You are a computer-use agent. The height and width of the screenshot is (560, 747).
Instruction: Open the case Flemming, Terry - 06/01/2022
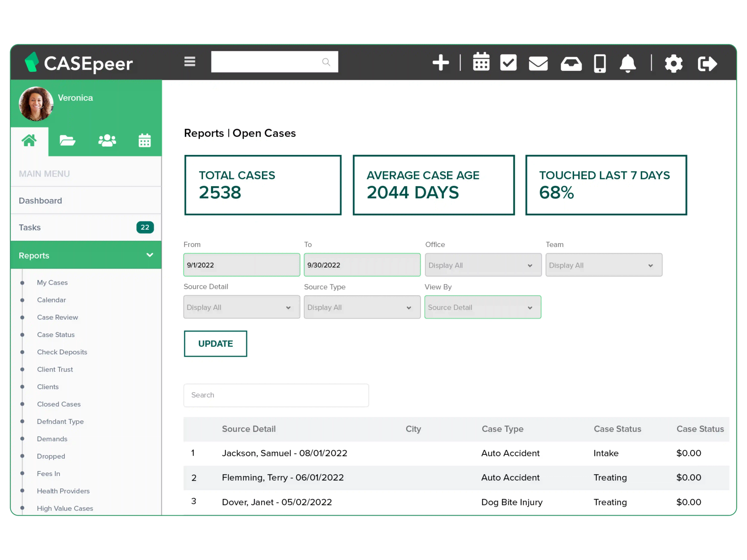pos(283,477)
